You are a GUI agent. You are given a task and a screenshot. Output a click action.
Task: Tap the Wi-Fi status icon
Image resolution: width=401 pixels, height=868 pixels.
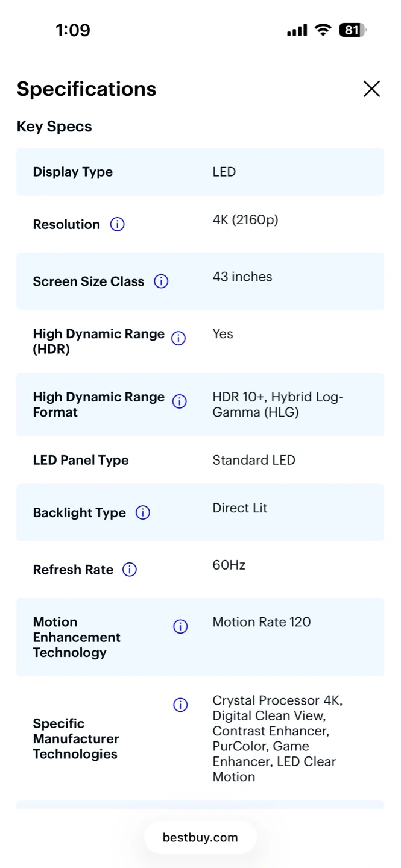pos(324,30)
